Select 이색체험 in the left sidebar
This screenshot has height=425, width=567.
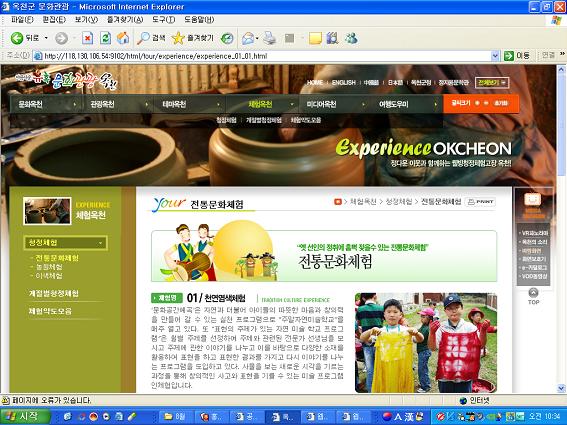point(49,276)
